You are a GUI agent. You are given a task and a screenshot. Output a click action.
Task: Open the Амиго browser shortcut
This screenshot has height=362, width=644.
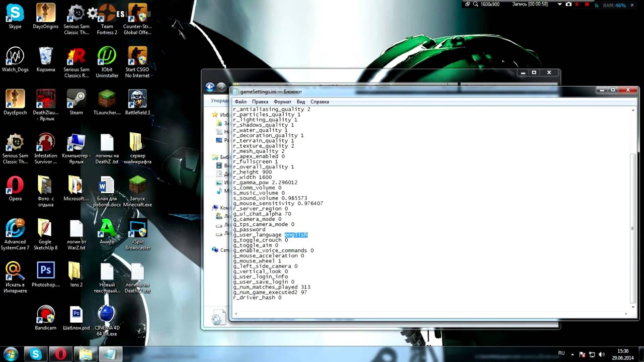pos(107,232)
